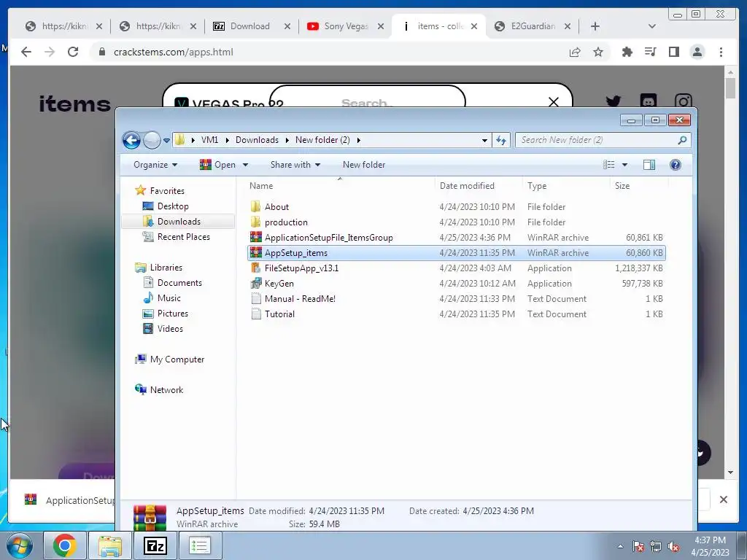
Task: Select the KeyGen application icon
Action: click(256, 284)
